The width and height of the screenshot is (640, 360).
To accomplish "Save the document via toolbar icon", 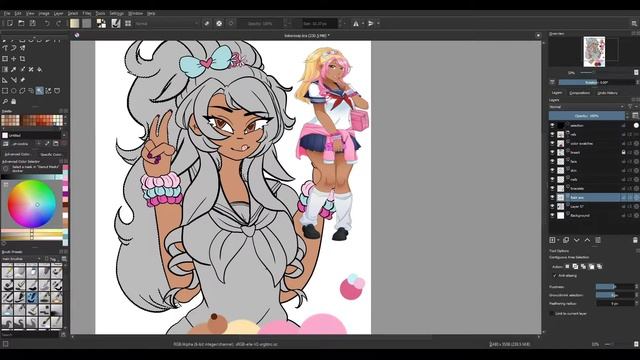I will pos(32,24).
